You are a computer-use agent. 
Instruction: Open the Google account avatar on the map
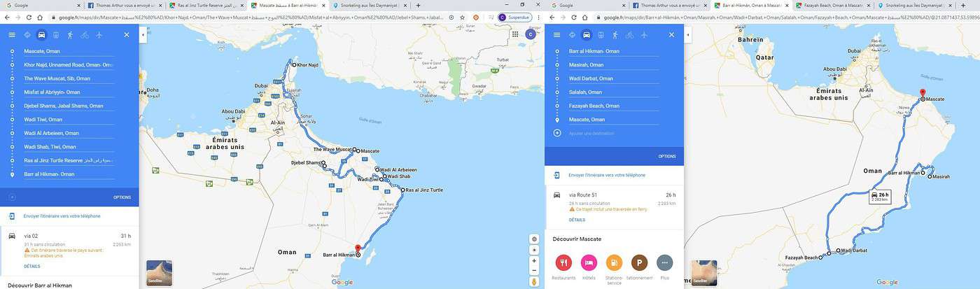pos(531,34)
